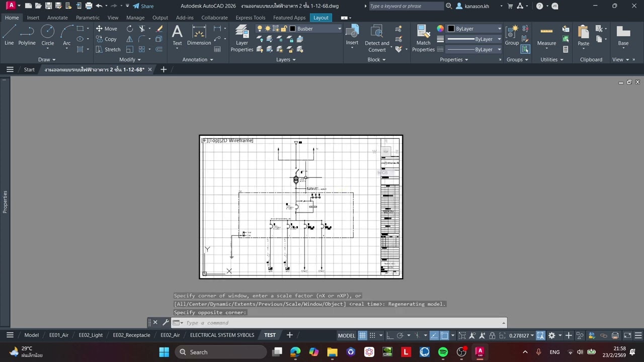This screenshot has width=644, height=362.
Task: Insert a table from Annotation panel
Action: [x=217, y=49]
